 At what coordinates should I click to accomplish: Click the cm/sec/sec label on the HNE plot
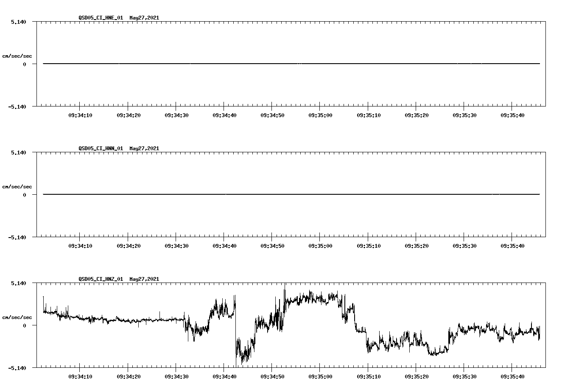17,55
